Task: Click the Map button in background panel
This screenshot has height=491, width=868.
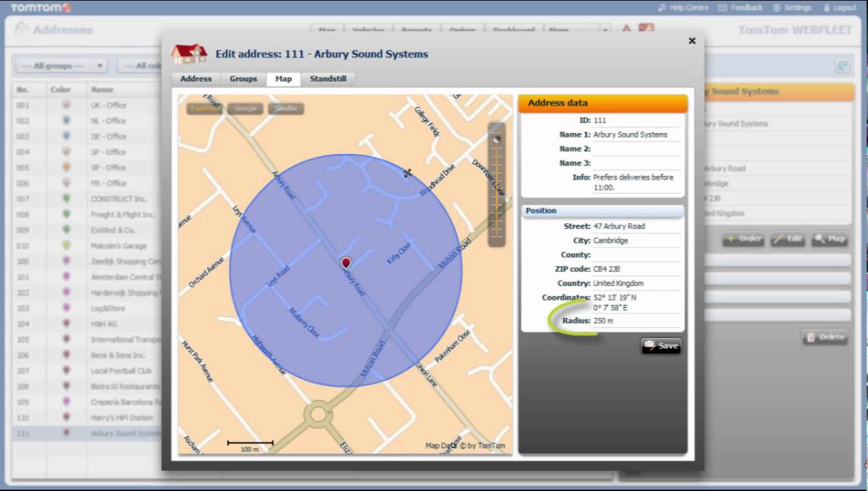Action: pyautogui.click(x=830, y=239)
